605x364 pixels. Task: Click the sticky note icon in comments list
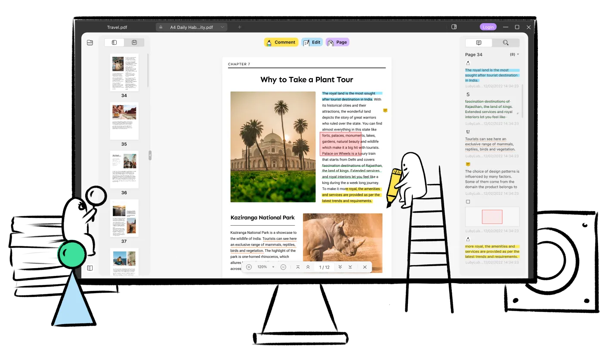coord(468,164)
